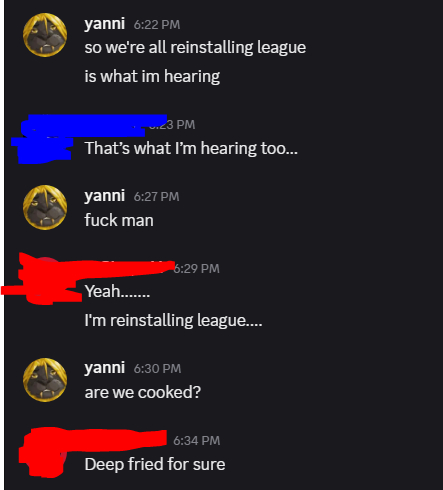
Task: Open yanni's username at 6:22 PM
Action: pyautogui.click(x=105, y=24)
